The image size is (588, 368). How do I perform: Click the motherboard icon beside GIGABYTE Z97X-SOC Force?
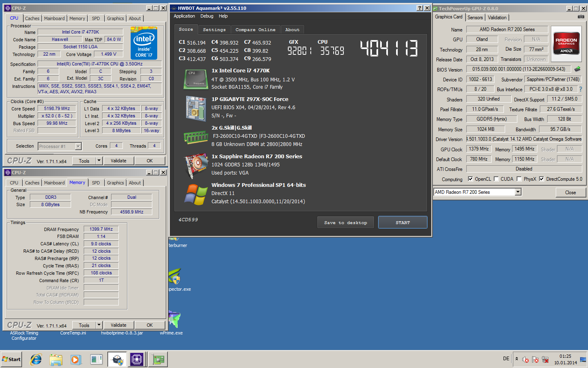(x=196, y=108)
